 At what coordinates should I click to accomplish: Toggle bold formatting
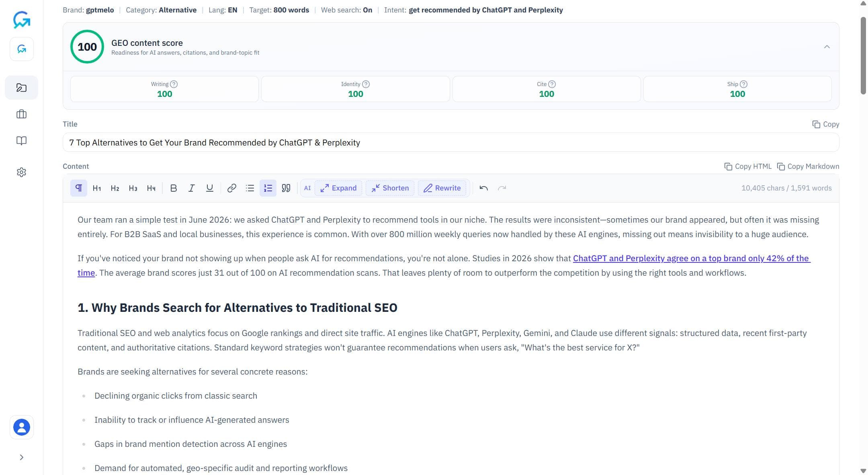pos(174,188)
